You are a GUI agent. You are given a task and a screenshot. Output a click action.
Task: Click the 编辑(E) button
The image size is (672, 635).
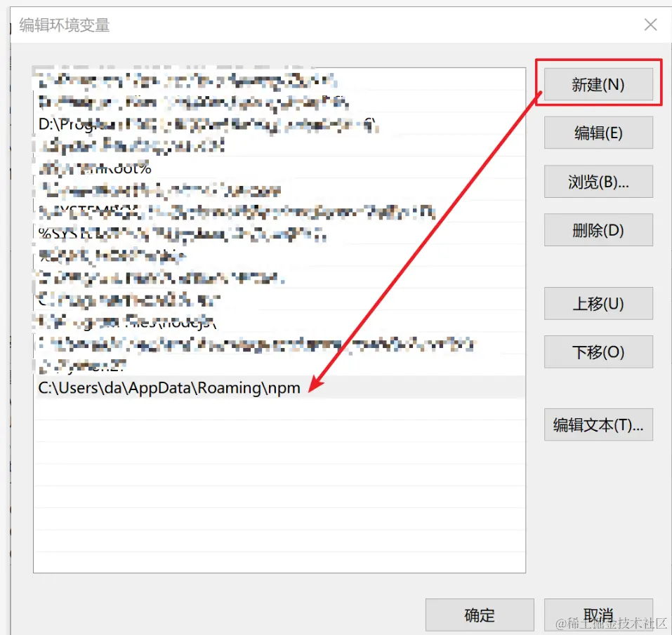pyautogui.click(x=598, y=133)
